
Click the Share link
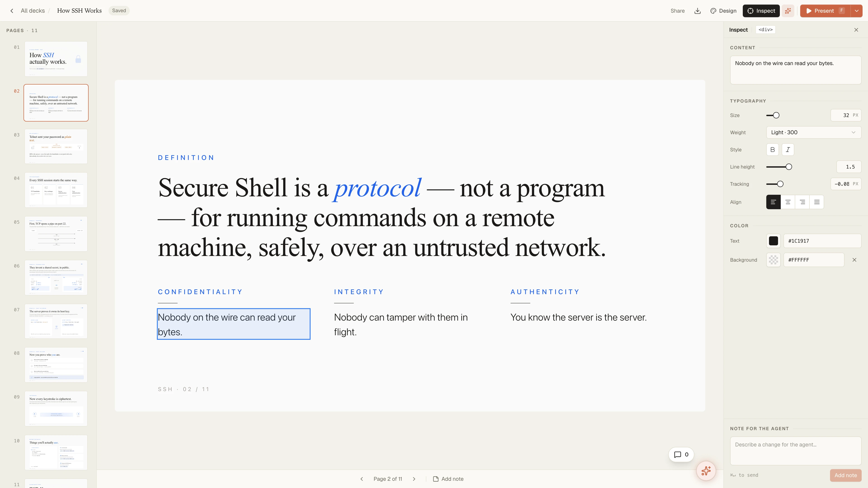click(x=677, y=11)
